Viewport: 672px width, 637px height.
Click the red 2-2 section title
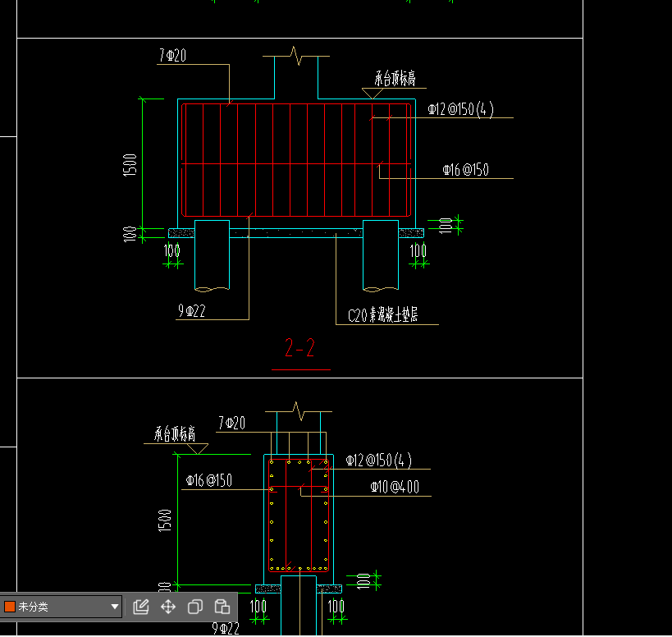[300, 348]
